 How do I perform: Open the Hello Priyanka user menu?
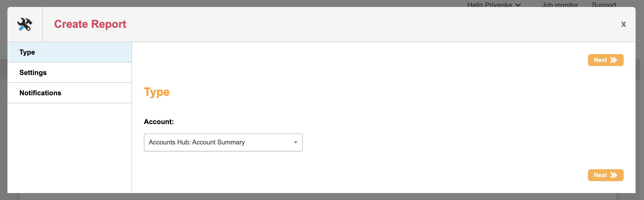489,5
